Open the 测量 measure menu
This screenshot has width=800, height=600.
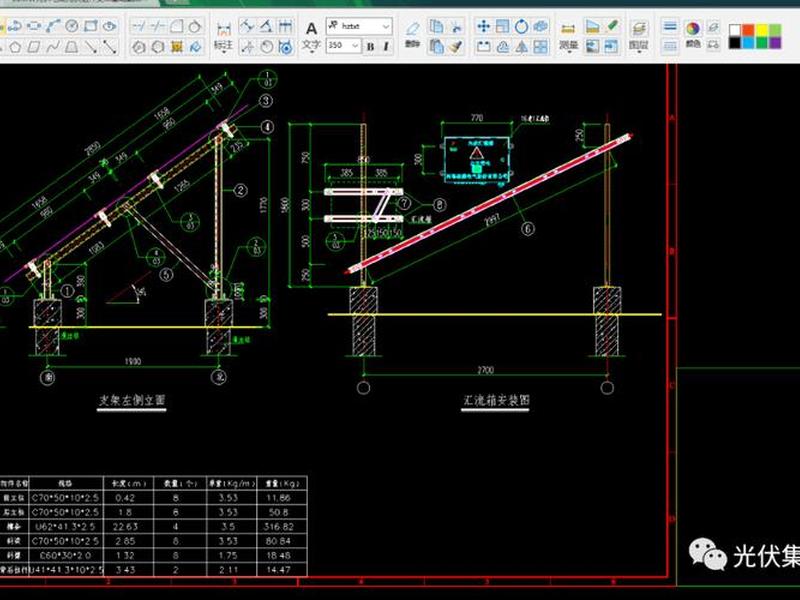[568, 37]
